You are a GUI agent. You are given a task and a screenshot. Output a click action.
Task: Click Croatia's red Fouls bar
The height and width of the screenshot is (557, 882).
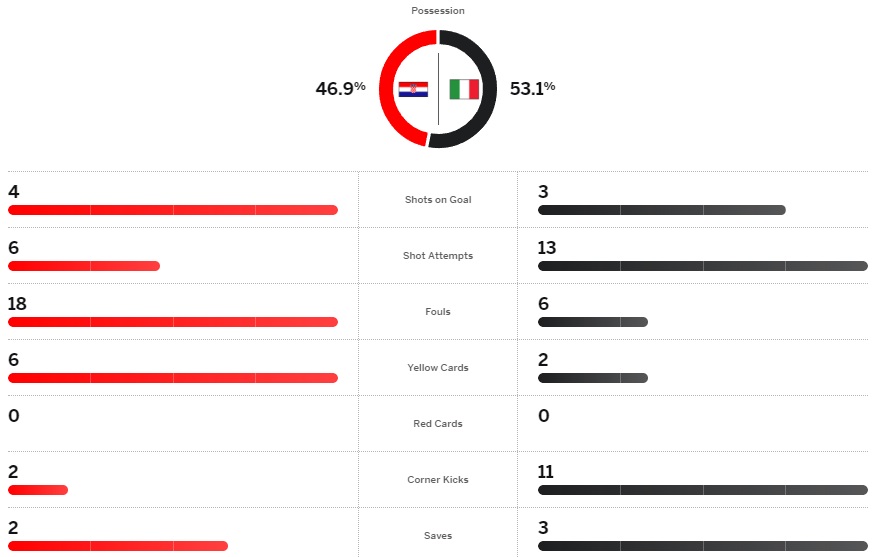[x=173, y=322]
